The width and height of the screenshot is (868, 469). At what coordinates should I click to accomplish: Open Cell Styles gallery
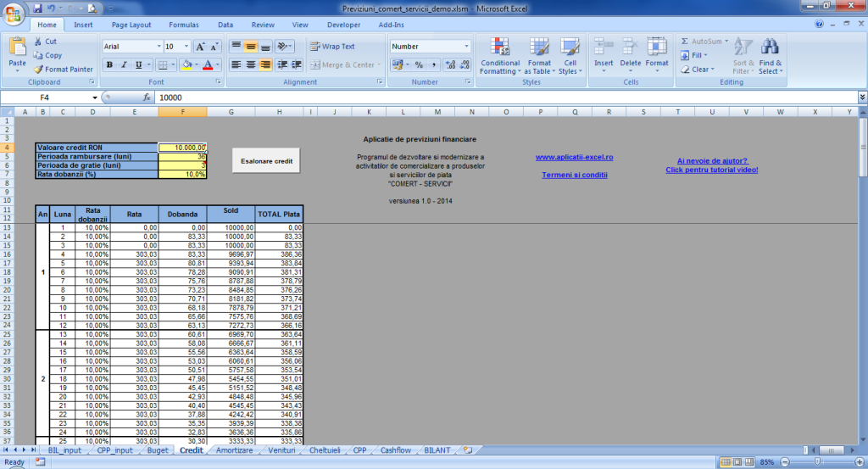pos(570,56)
